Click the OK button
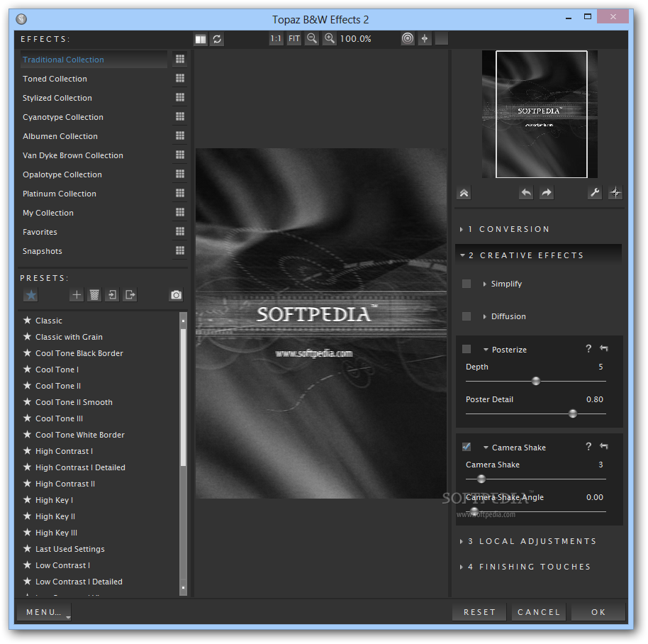 click(598, 612)
